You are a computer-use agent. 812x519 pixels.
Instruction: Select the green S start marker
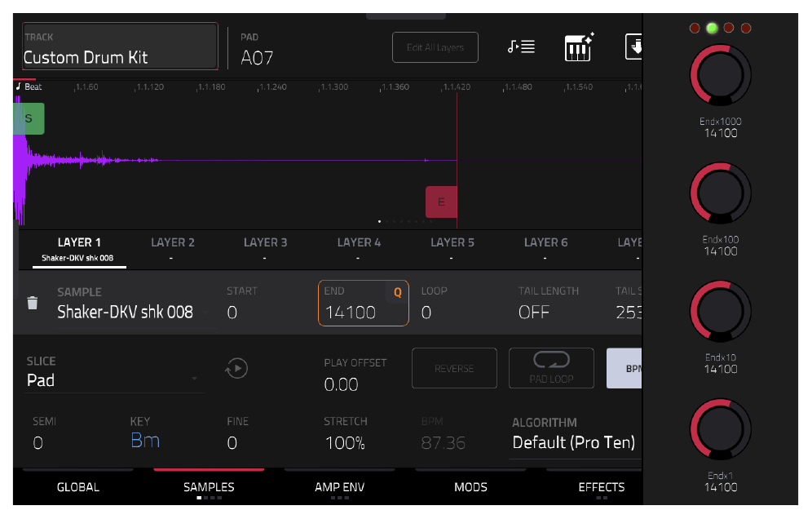(x=29, y=118)
